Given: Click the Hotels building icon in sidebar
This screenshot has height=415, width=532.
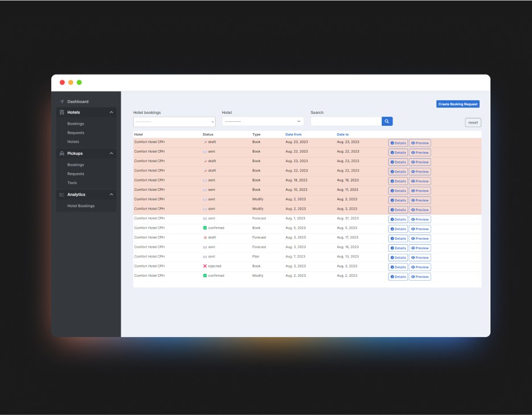Looking at the screenshot, I should [62, 113].
